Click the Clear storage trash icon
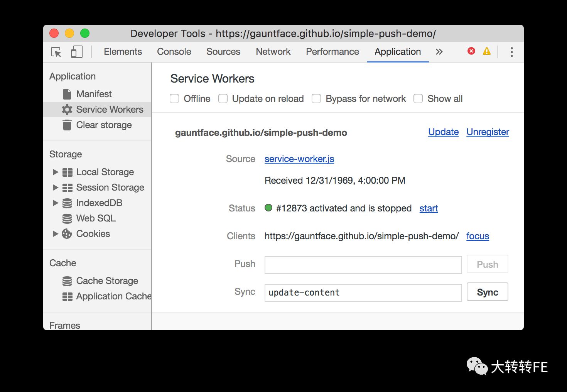The width and height of the screenshot is (567, 392). [x=67, y=125]
